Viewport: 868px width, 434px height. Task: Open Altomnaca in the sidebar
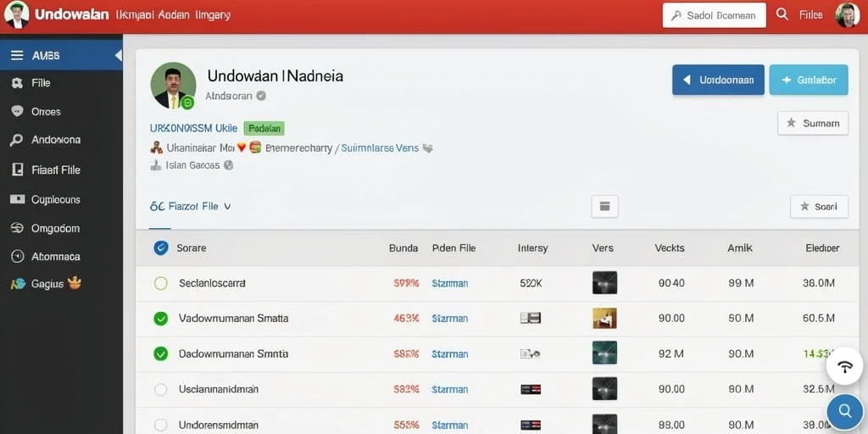coord(56,257)
